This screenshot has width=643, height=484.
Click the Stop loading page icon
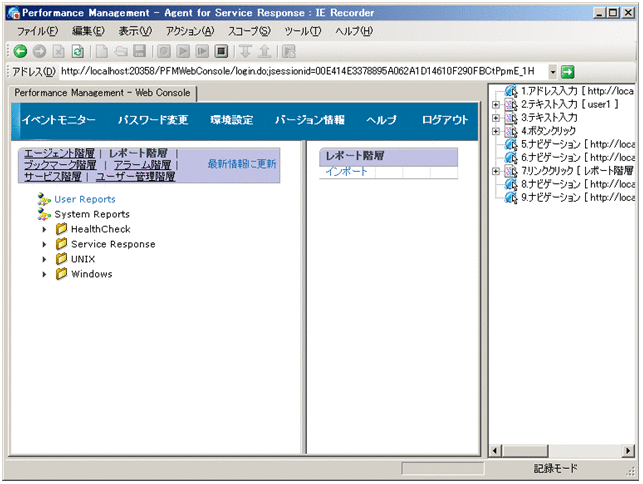(x=59, y=51)
